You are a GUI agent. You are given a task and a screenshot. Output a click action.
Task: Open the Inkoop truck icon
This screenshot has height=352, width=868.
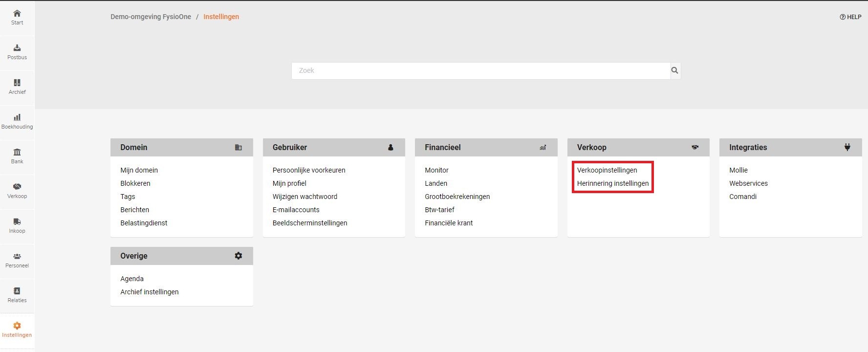tap(17, 221)
